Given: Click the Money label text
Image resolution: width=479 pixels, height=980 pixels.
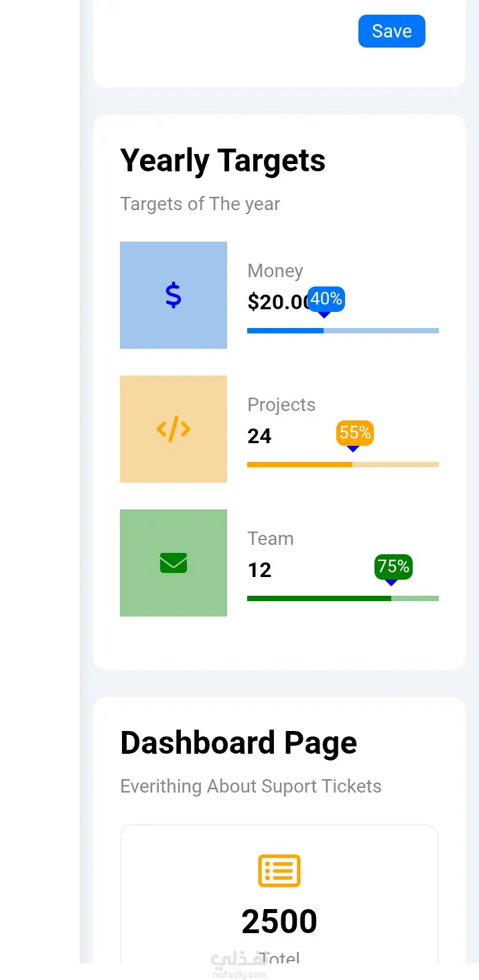Looking at the screenshot, I should pos(275,271).
